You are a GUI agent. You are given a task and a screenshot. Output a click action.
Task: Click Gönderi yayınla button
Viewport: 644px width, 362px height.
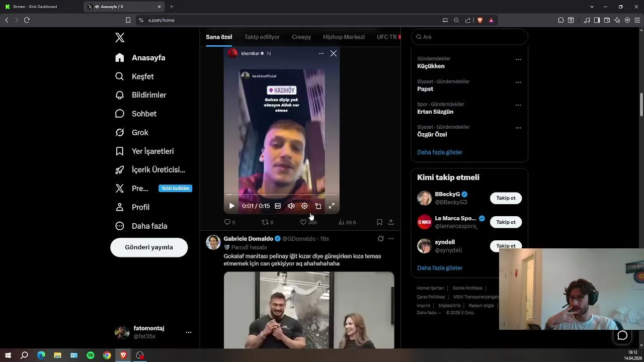click(149, 247)
